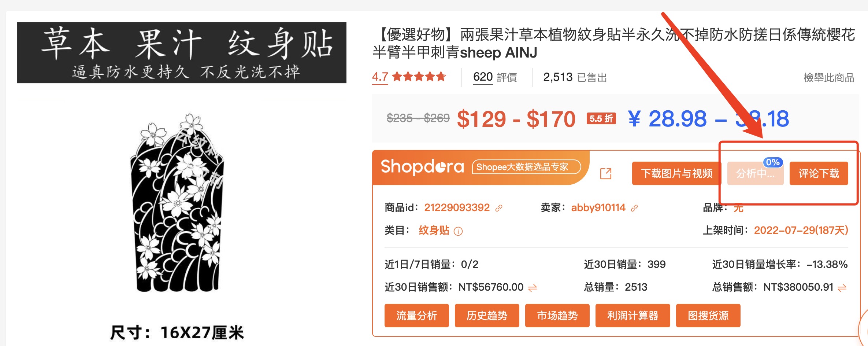
Task: Toggle currency swap icon beside 总销售额
Action: (x=842, y=288)
